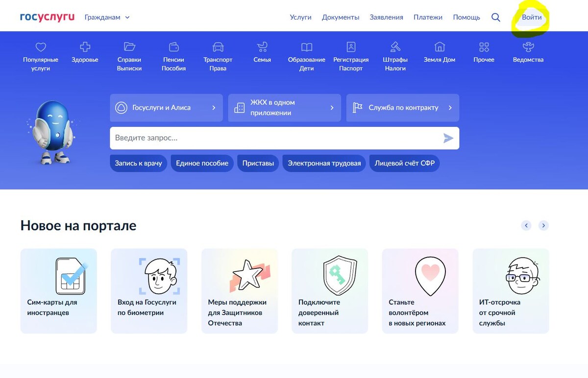Screen dimensions: 588x378
Task: Open the Служба по контракту banner
Action: point(403,108)
